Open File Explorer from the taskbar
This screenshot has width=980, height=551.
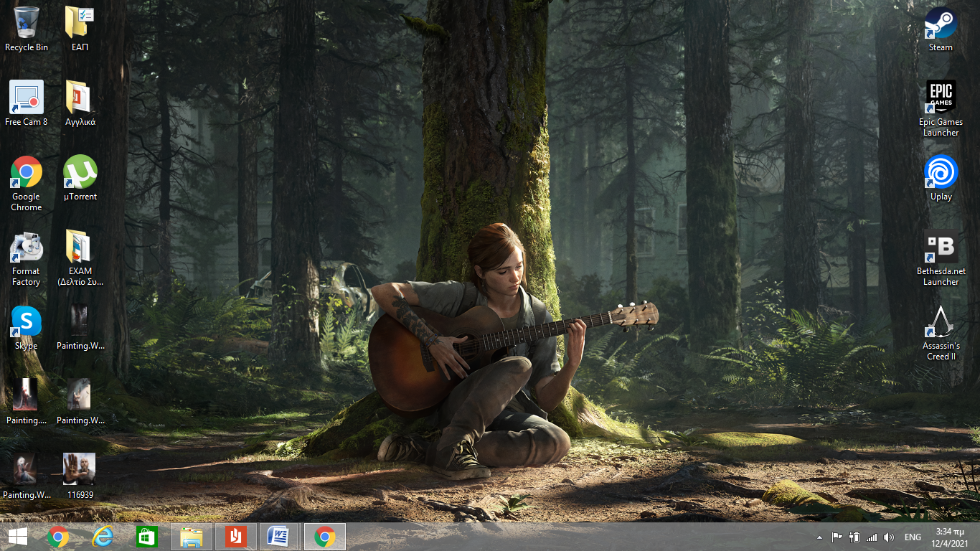click(192, 537)
